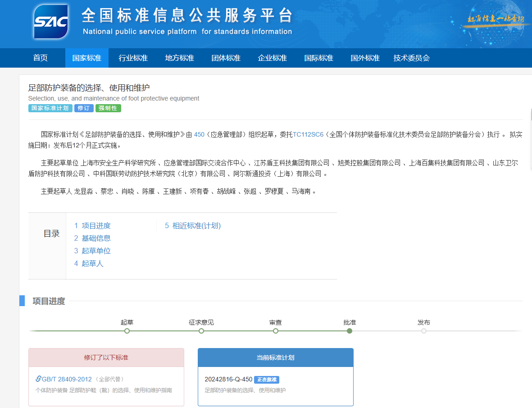This screenshot has height=408, width=532.
Task: Go to the 行业标准 tab
Action: (x=133, y=58)
